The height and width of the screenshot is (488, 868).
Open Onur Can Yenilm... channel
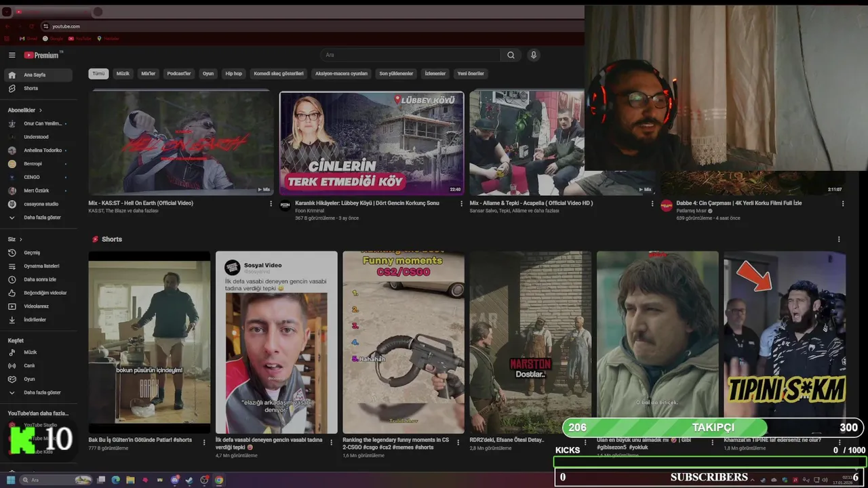coord(38,123)
